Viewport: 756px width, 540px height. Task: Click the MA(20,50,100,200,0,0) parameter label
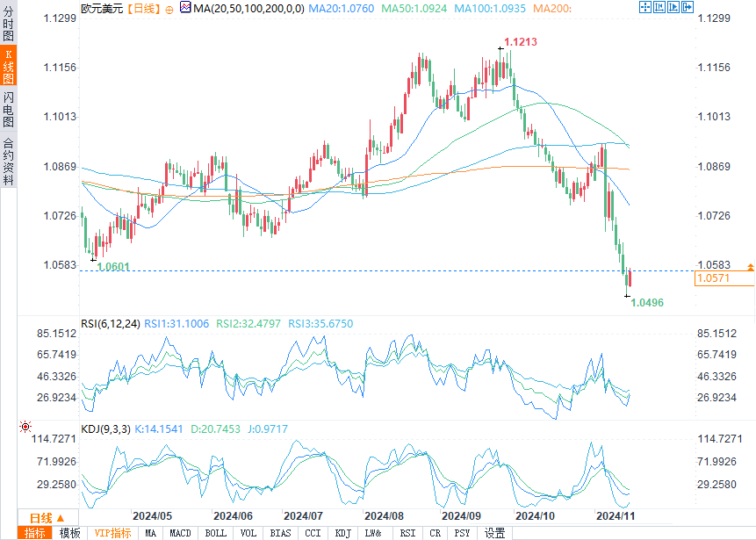pos(248,8)
